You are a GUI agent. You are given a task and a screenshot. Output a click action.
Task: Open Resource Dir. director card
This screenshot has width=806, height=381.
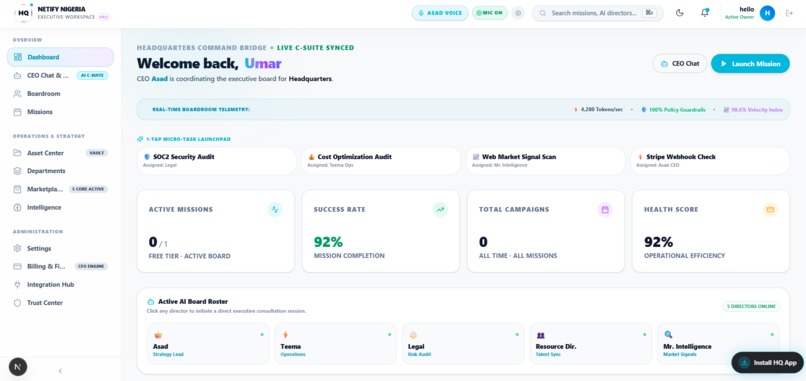pyautogui.click(x=591, y=343)
